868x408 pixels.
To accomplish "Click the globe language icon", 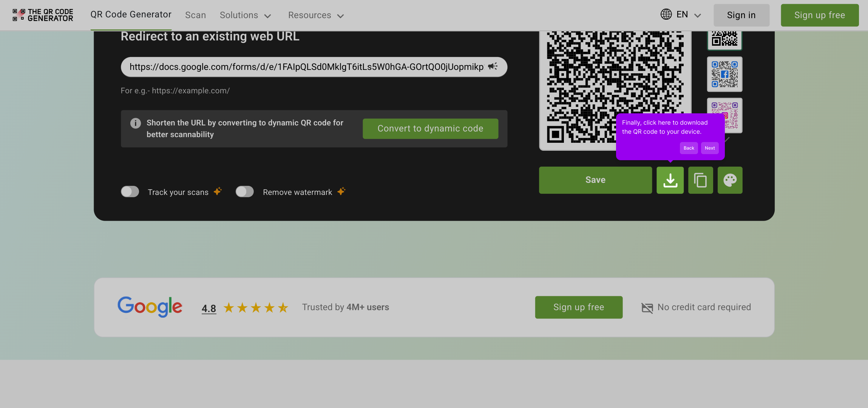I will pyautogui.click(x=666, y=14).
